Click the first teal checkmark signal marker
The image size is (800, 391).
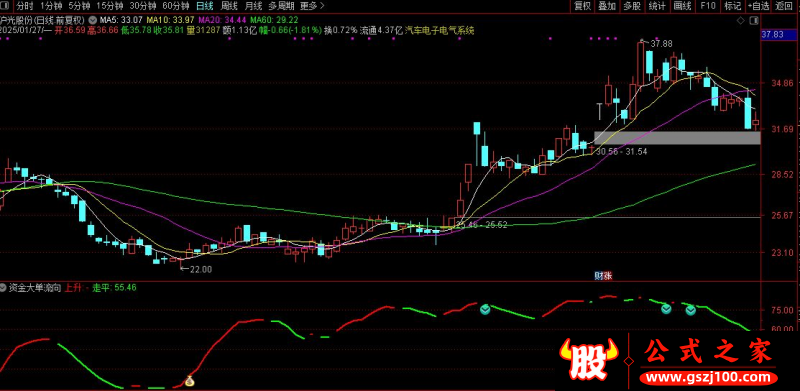(x=485, y=309)
